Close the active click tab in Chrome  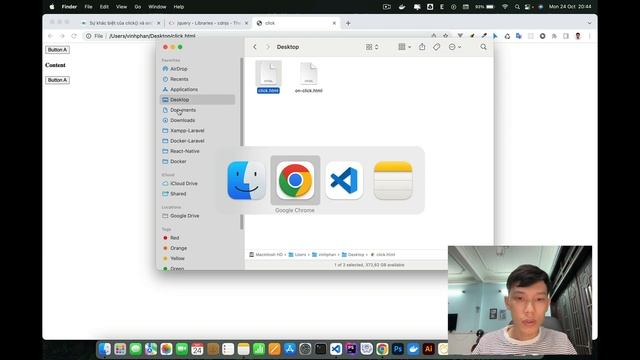(x=334, y=23)
